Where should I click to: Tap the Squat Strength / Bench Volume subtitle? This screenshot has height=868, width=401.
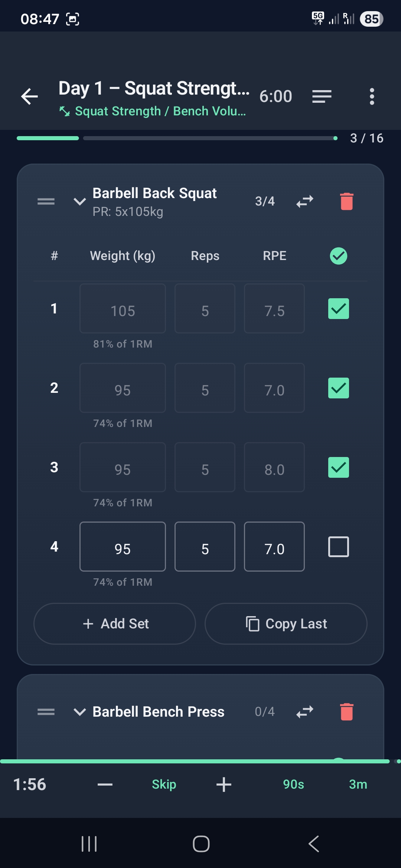click(153, 111)
